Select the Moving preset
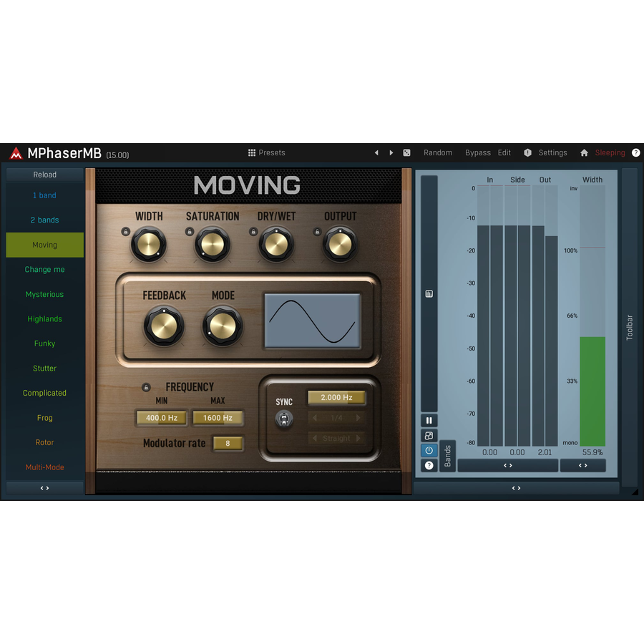644x644 pixels. pyautogui.click(x=45, y=245)
